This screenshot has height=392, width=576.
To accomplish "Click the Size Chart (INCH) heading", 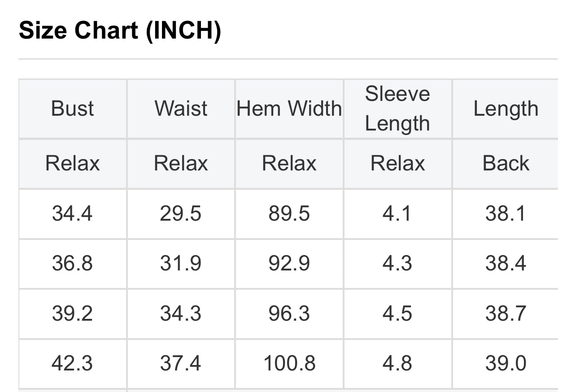I will (x=120, y=31).
